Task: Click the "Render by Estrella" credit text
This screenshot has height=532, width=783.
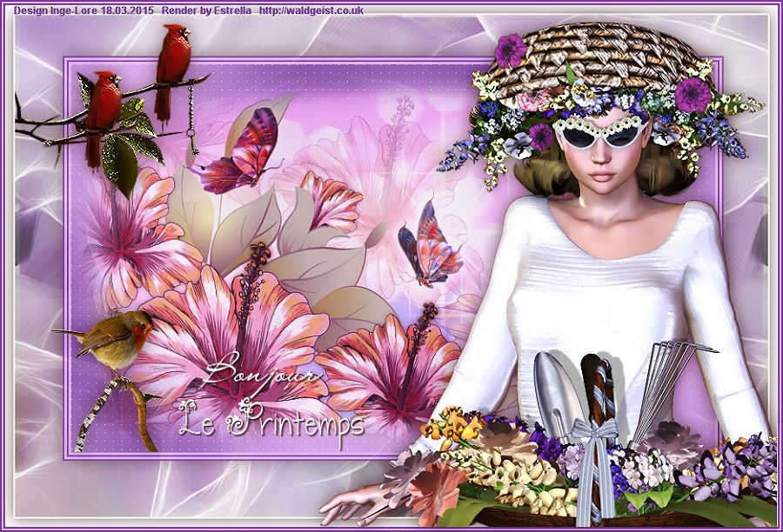Action: coord(207,10)
